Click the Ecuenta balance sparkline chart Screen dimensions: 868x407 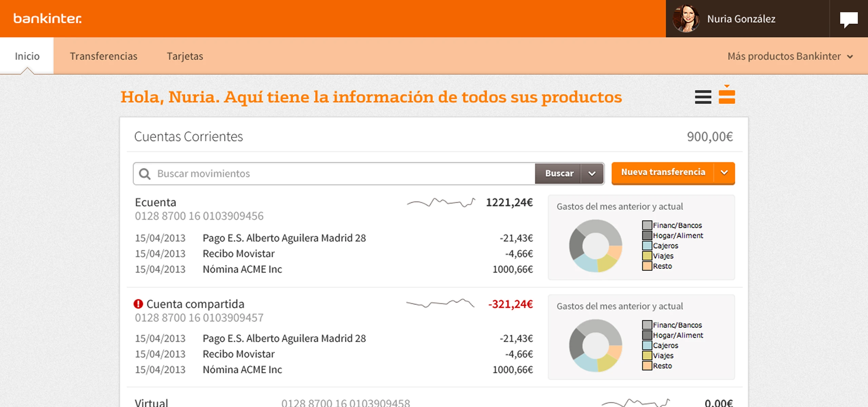click(x=441, y=202)
